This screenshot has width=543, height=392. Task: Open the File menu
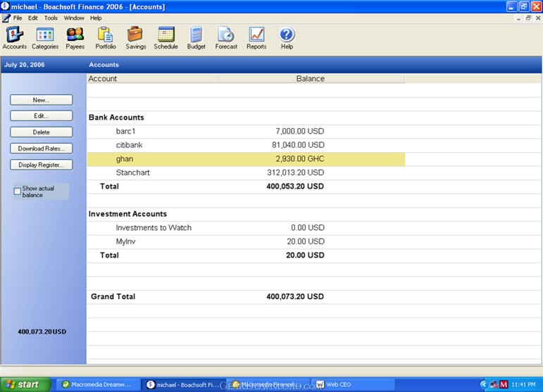18,18
